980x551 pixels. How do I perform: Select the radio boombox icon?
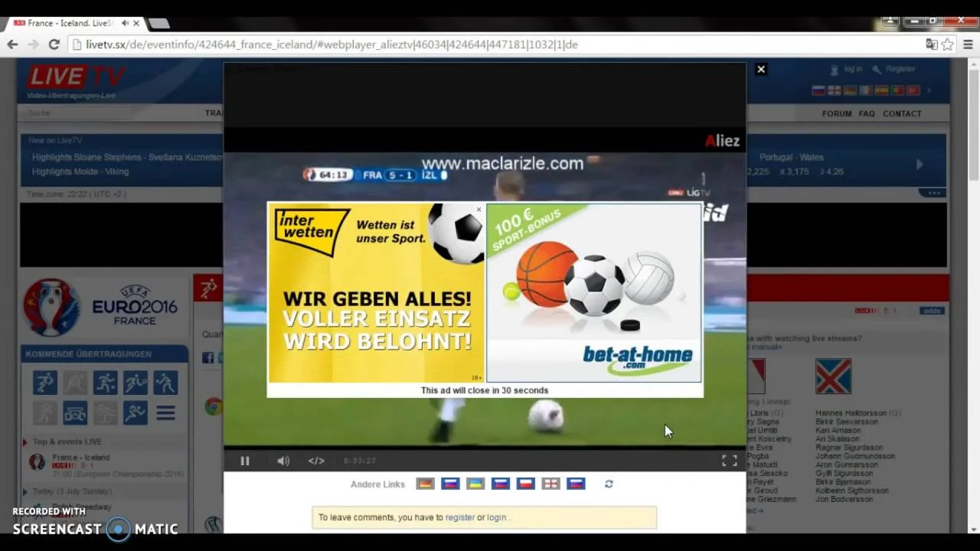(x=75, y=413)
